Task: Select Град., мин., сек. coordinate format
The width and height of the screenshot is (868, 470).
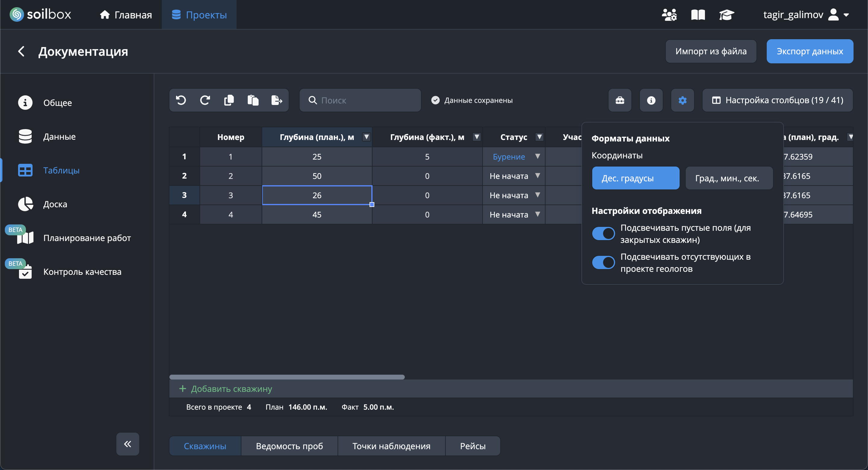Action: [729, 178]
